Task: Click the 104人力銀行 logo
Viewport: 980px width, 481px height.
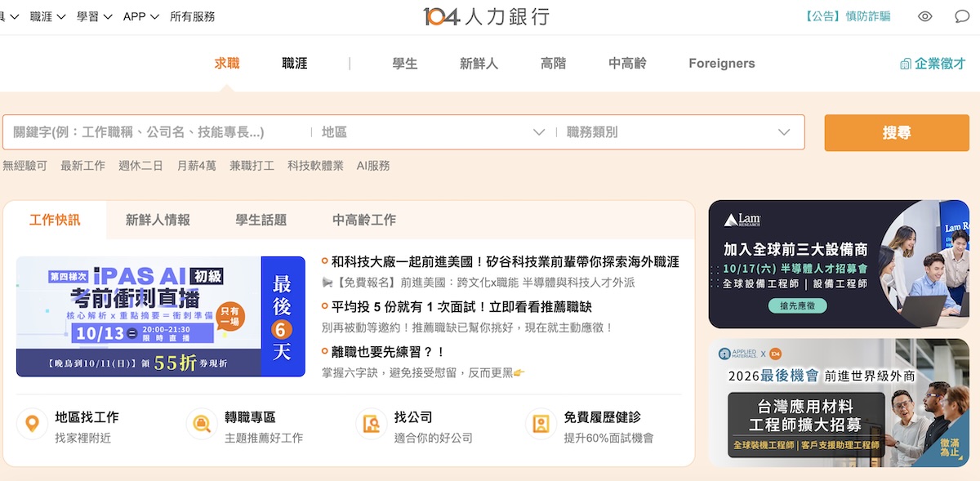Action: (486, 16)
